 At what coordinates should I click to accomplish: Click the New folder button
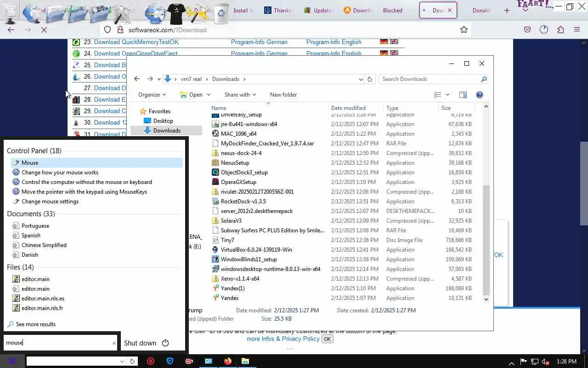tap(283, 95)
